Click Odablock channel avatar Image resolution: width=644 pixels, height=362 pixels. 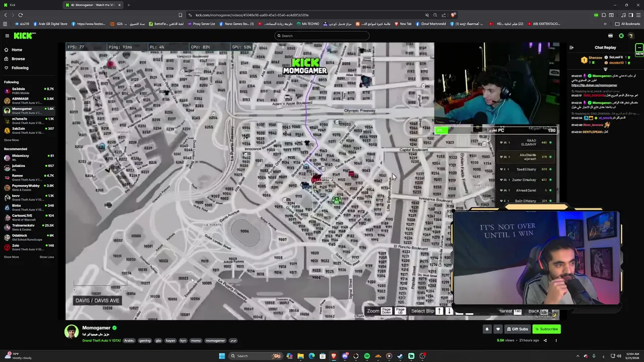coord(7,237)
